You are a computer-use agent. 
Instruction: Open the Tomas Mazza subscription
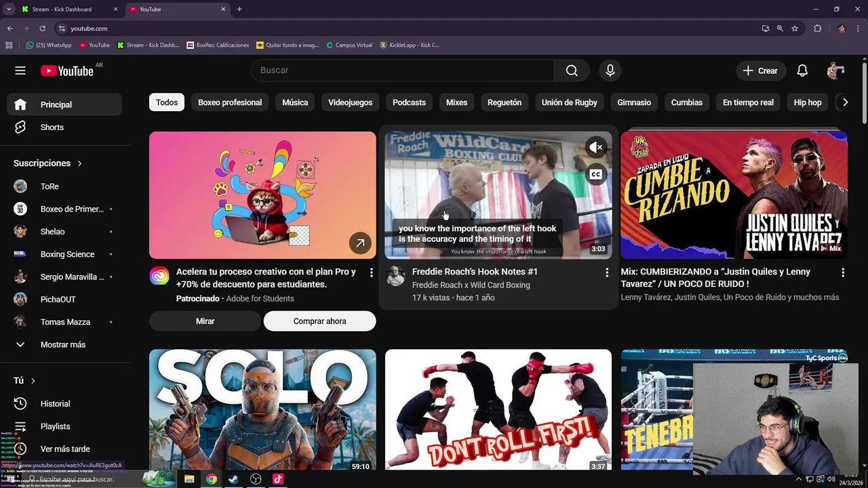[65, 322]
